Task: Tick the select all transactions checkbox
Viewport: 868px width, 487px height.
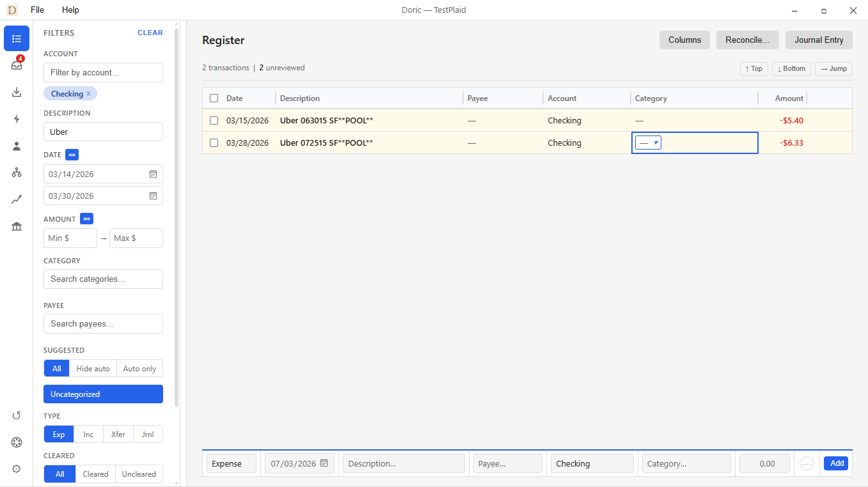Action: coord(214,98)
